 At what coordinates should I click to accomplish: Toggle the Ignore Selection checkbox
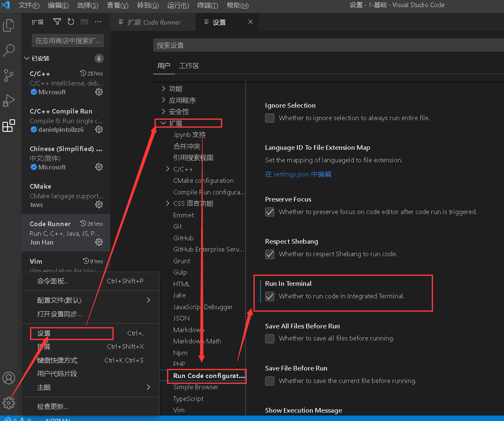(x=270, y=118)
